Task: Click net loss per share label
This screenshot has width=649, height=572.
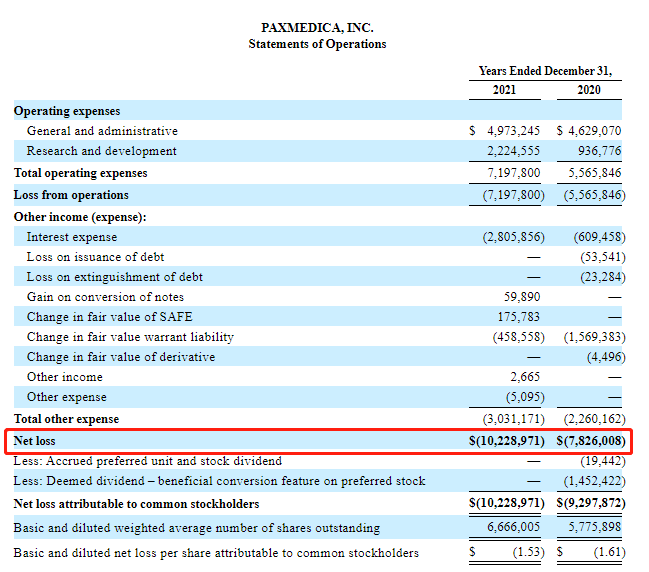Action: click(216, 553)
